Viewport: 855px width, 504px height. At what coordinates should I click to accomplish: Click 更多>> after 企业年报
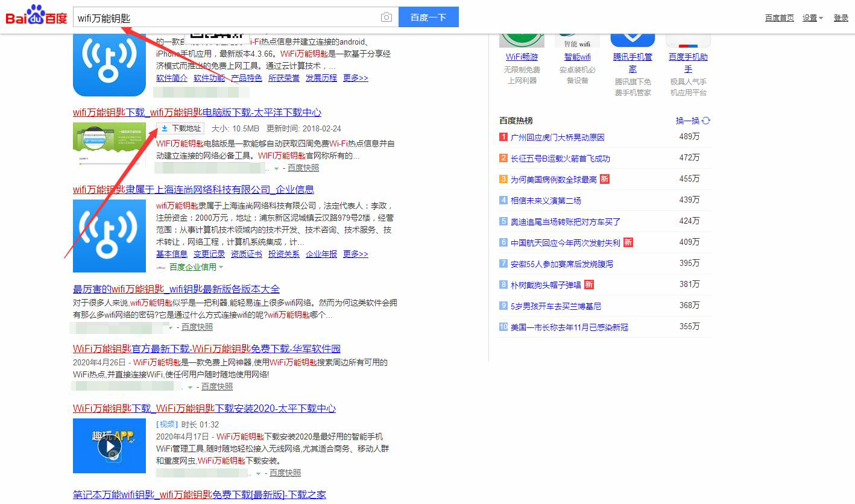tap(356, 254)
